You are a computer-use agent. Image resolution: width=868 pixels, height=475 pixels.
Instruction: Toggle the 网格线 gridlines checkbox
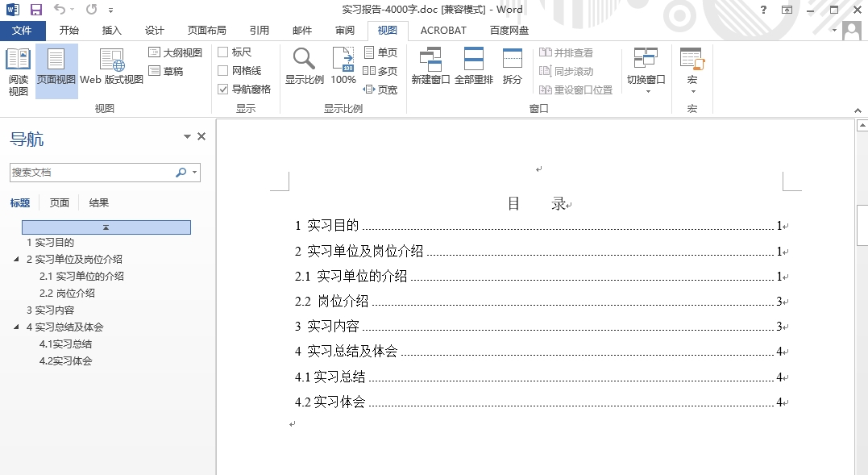click(x=223, y=71)
